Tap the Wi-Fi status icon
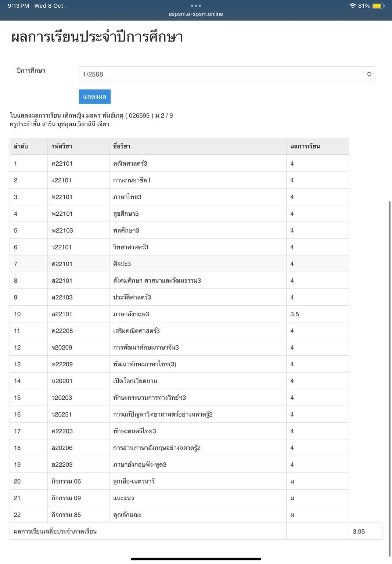This screenshot has width=392, height=564. [352, 6]
